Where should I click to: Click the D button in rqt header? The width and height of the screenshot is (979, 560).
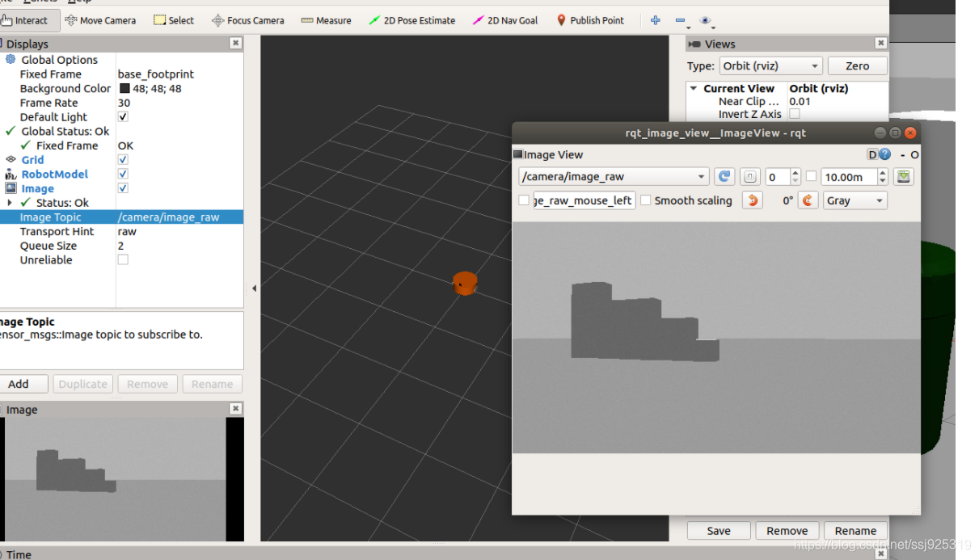pos(872,154)
